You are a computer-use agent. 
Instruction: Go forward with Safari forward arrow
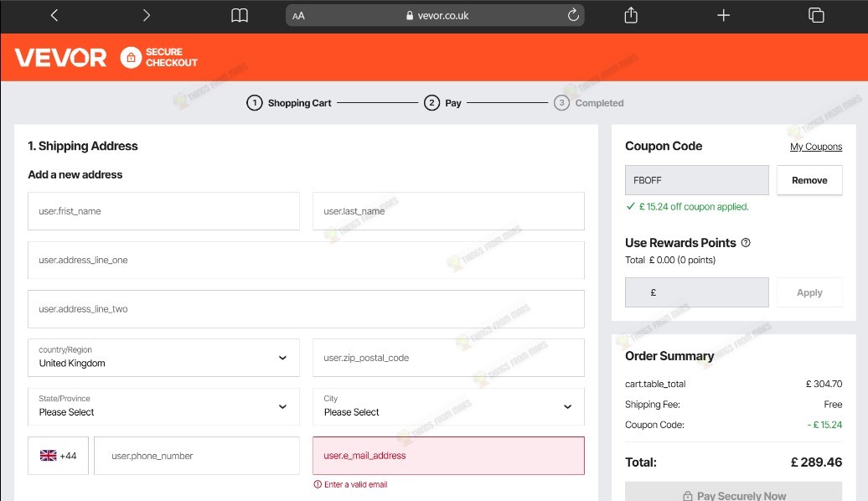tap(146, 16)
